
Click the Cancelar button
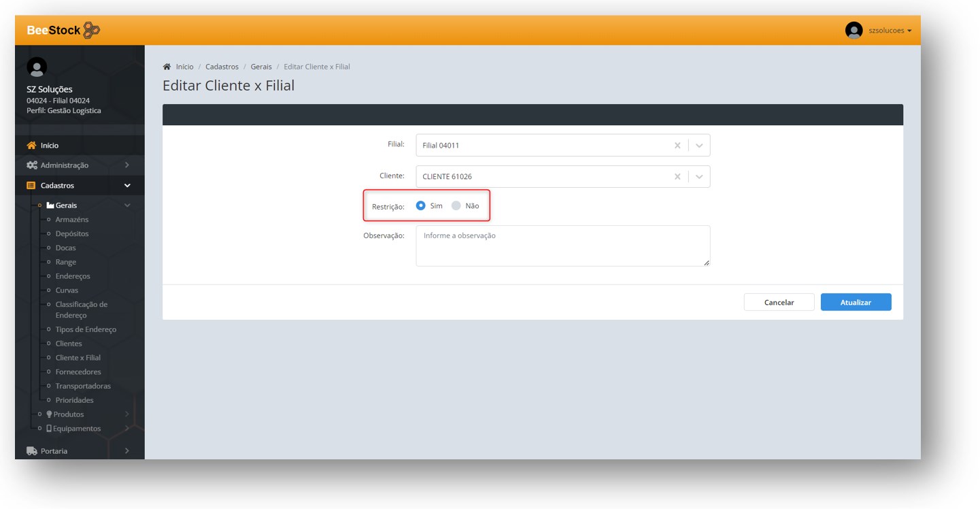click(779, 302)
